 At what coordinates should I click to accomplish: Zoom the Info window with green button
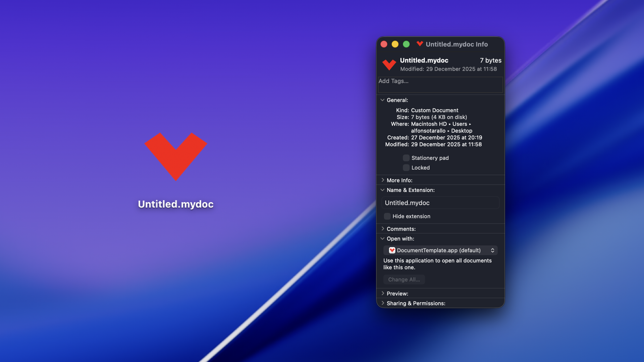point(406,44)
